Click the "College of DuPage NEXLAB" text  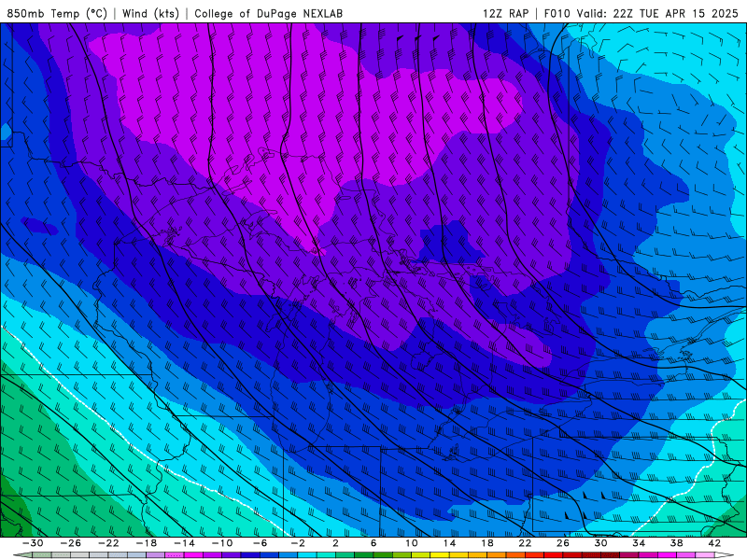click(x=268, y=13)
